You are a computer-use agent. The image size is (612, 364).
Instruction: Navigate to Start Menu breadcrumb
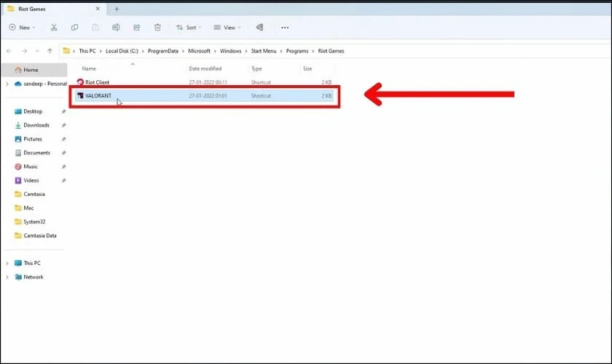point(264,51)
